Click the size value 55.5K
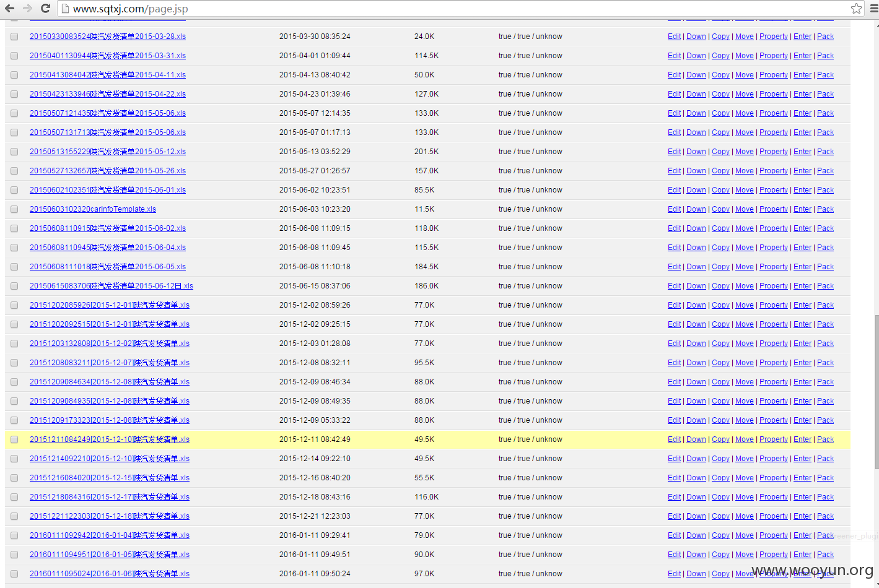The height and width of the screenshot is (588, 879). [x=424, y=478]
